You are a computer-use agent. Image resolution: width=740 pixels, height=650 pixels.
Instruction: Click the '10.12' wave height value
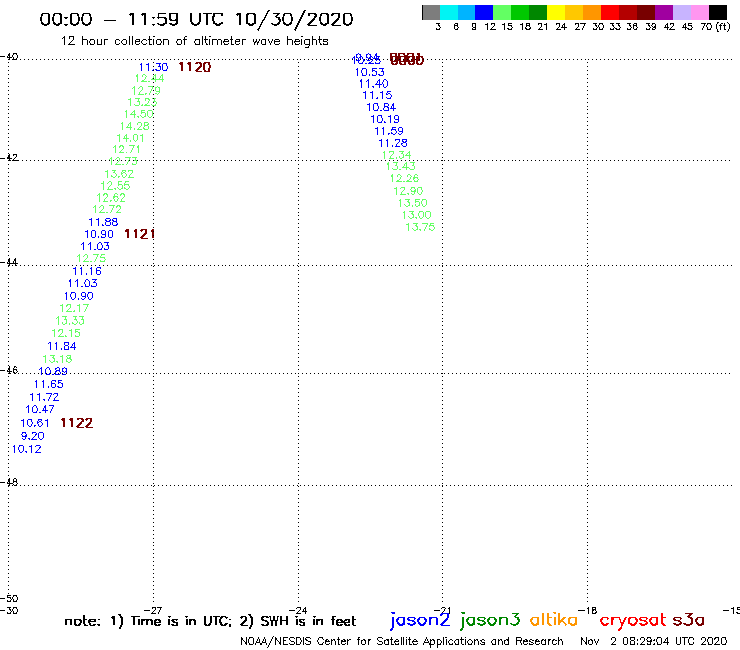pyautogui.click(x=26, y=449)
